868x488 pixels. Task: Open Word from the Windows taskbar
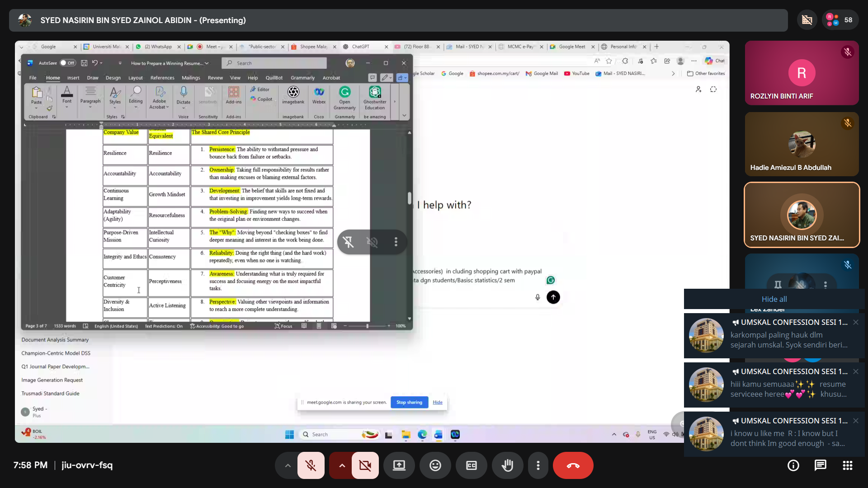click(439, 435)
